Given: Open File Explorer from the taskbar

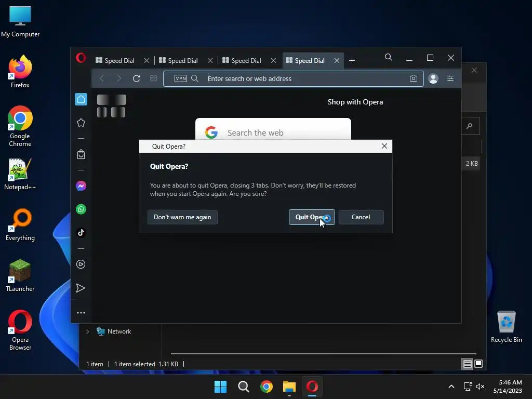Looking at the screenshot, I should 289,387.
